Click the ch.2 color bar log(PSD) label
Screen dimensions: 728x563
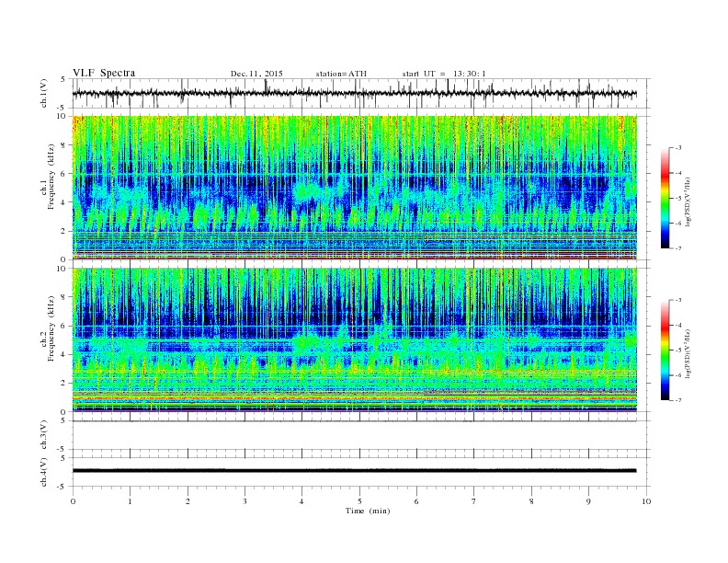tap(688, 354)
